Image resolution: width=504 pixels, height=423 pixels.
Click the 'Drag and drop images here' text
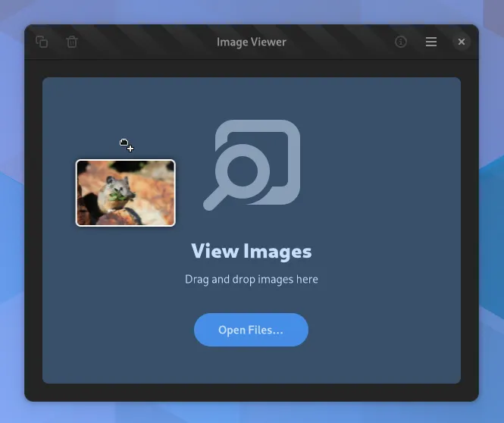pos(251,279)
